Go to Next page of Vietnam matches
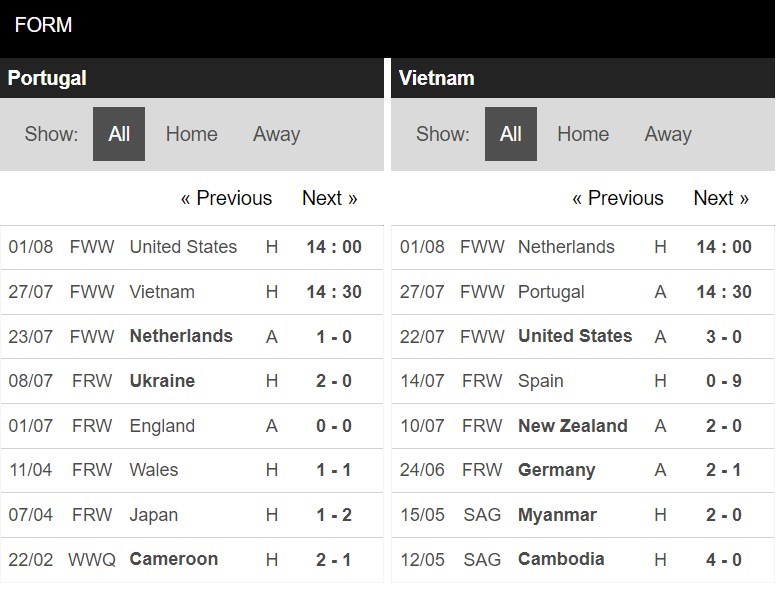The height and width of the screenshot is (601, 783). click(x=722, y=198)
